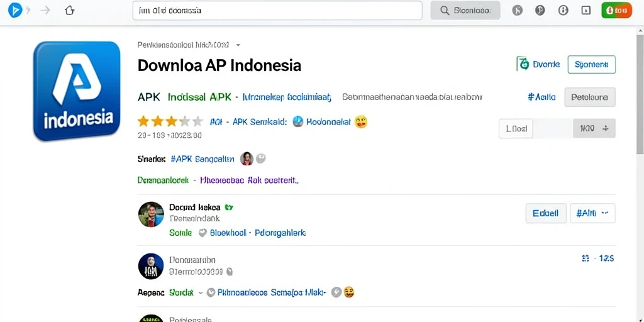Click the gray heart icon before Bloekhoall
644x322 pixels.
tap(203, 233)
